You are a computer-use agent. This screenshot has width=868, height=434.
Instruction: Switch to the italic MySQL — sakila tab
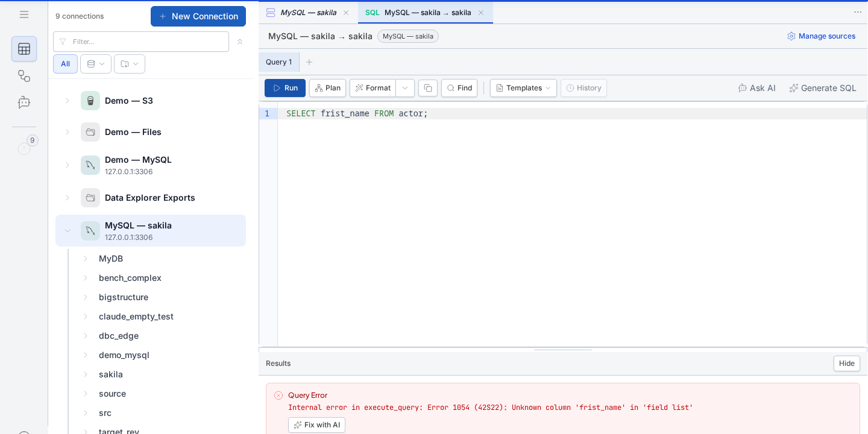pos(308,13)
